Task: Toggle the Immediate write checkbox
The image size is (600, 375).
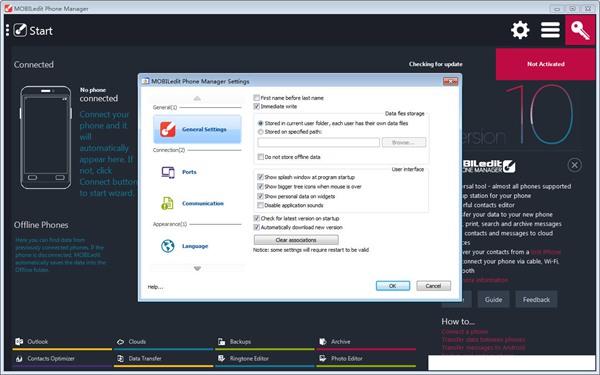Action: (x=257, y=106)
